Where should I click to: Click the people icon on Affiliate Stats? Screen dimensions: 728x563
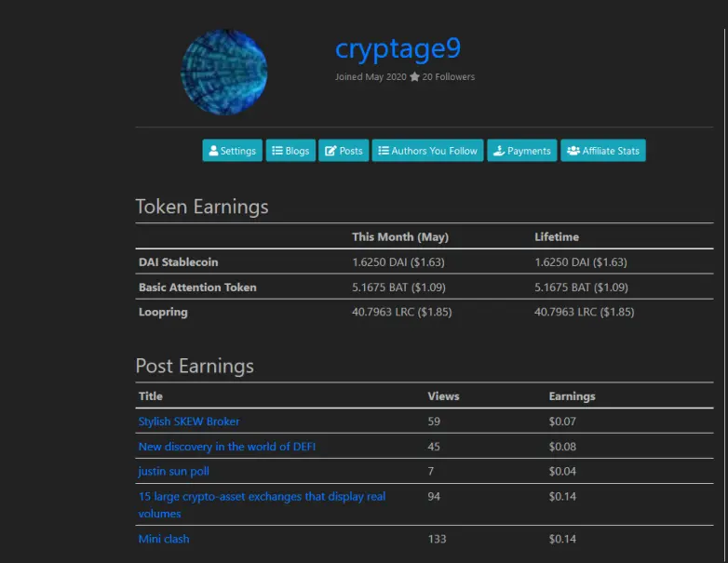pos(573,151)
